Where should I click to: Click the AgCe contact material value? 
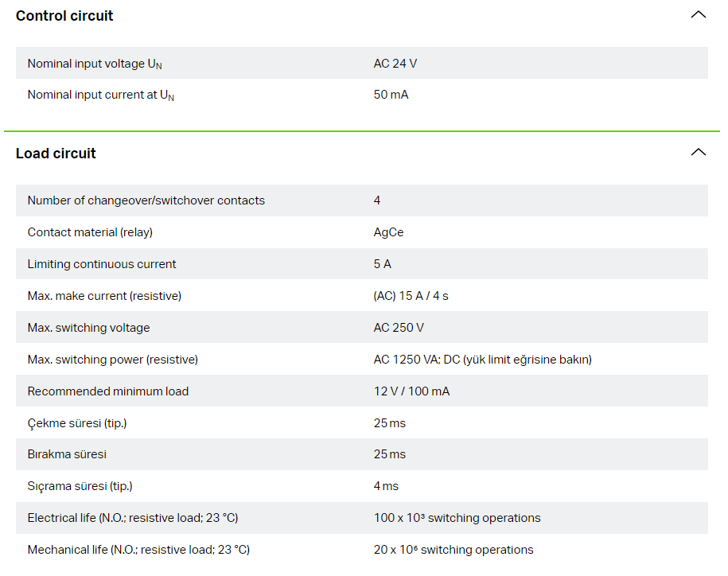pyautogui.click(x=388, y=232)
